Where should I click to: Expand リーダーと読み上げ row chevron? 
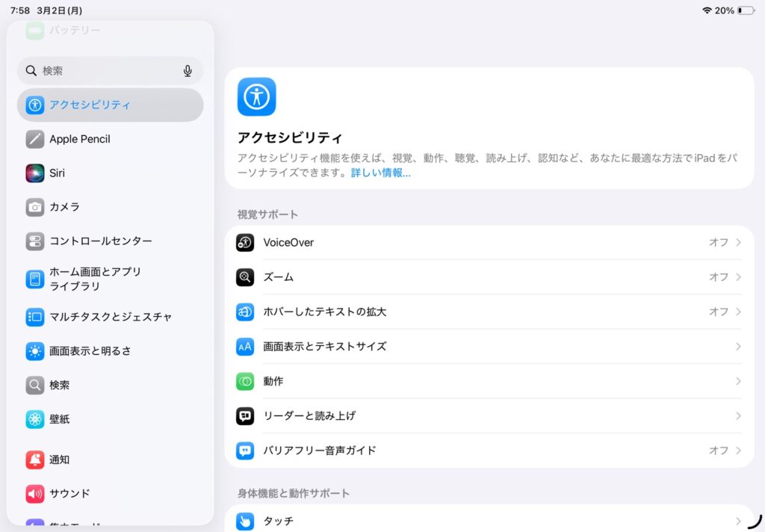click(738, 416)
